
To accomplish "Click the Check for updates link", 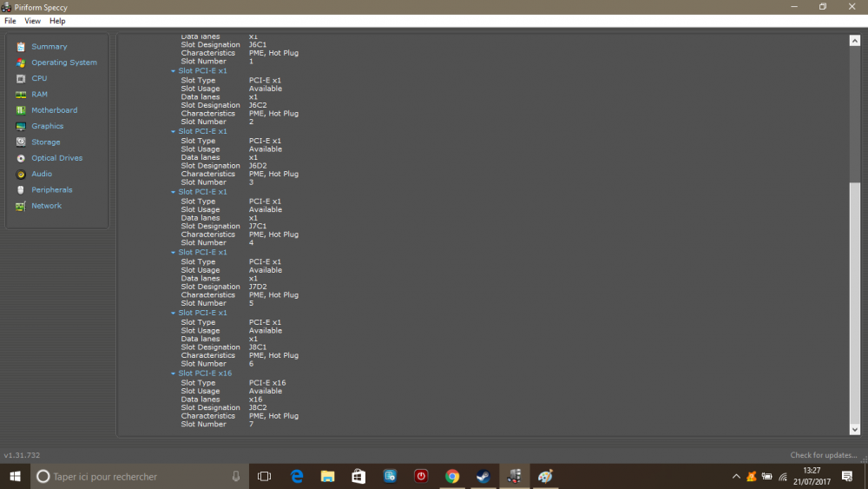I will pos(823,455).
